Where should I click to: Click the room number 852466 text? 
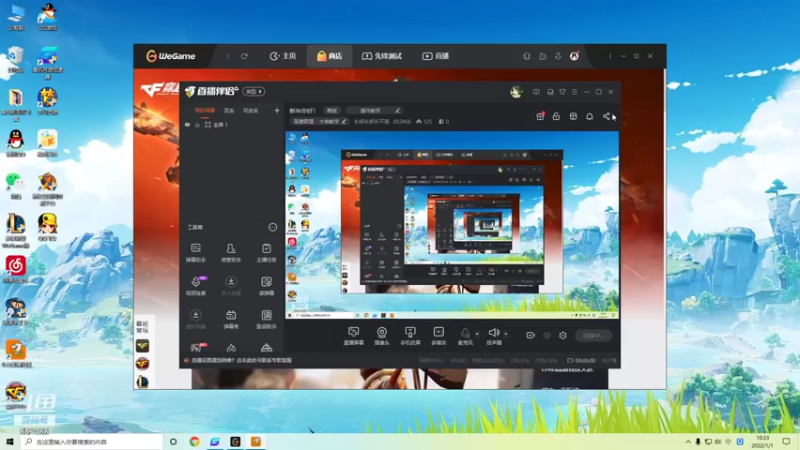pos(402,121)
